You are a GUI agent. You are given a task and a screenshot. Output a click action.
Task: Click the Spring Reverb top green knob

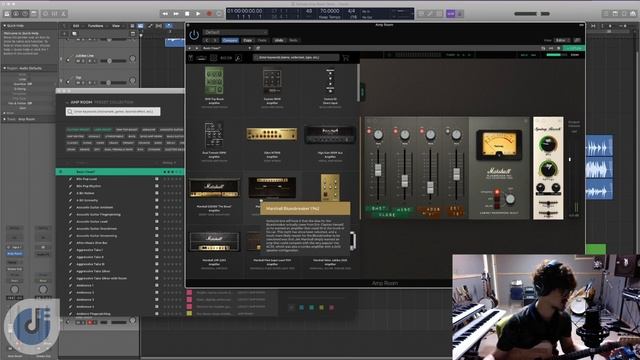tap(548, 144)
